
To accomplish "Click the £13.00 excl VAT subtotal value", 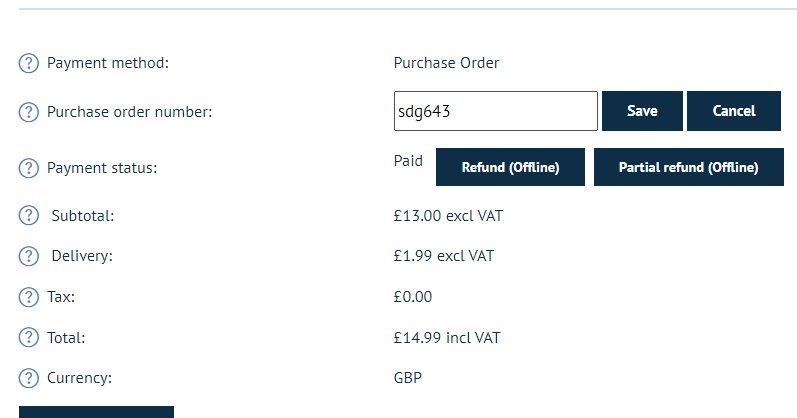I will coord(448,216).
